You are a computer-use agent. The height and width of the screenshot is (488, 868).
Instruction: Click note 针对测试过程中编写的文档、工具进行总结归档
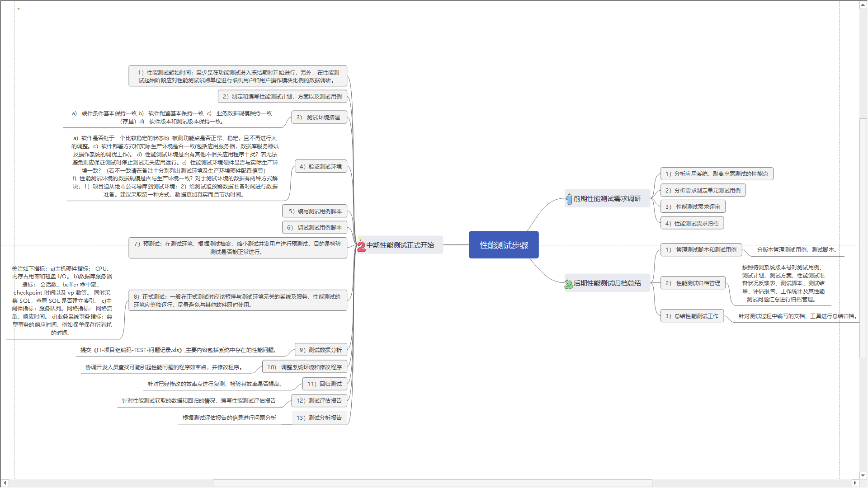coord(798,316)
